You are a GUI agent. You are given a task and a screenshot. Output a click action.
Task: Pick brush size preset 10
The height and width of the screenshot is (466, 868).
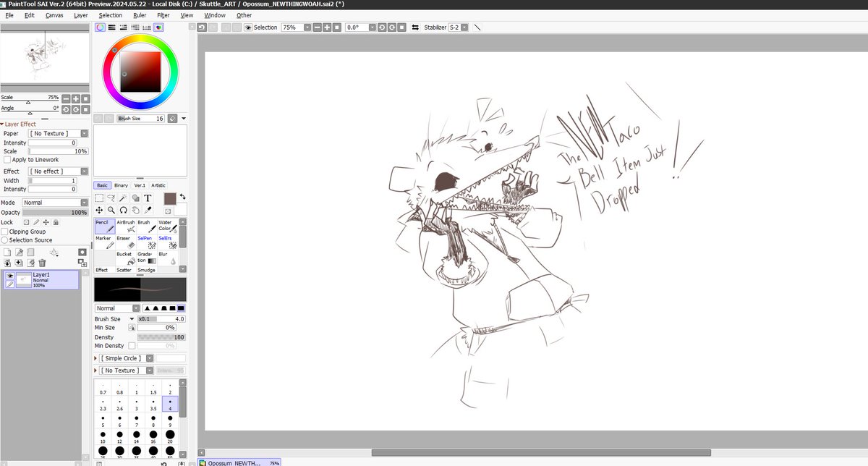103,437
